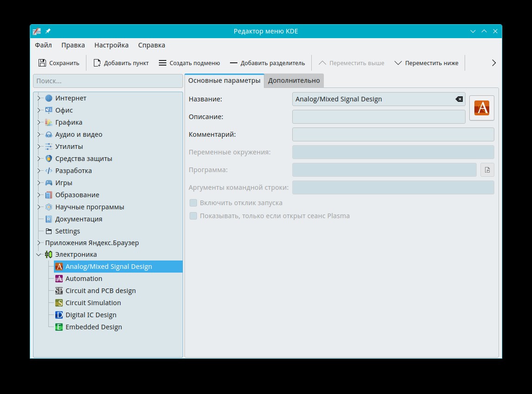
Task: Select the Digital IC Design text row
Action: 91,315
